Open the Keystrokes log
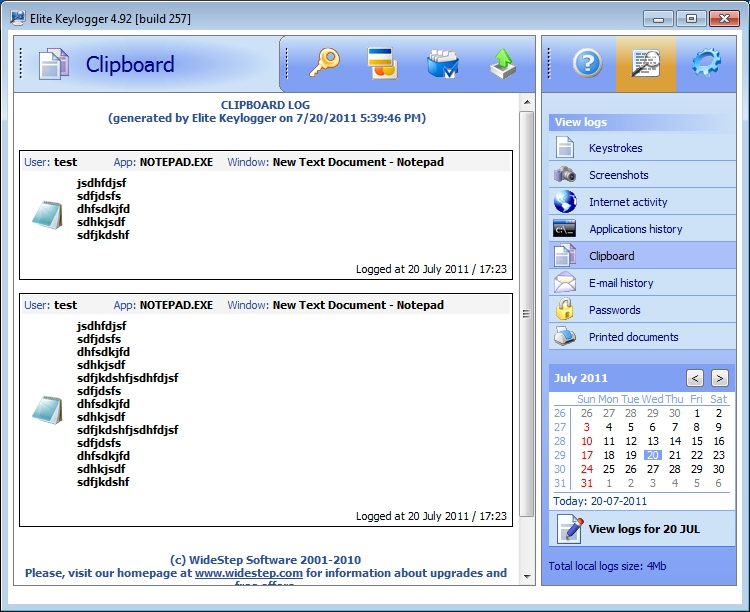 coord(615,148)
